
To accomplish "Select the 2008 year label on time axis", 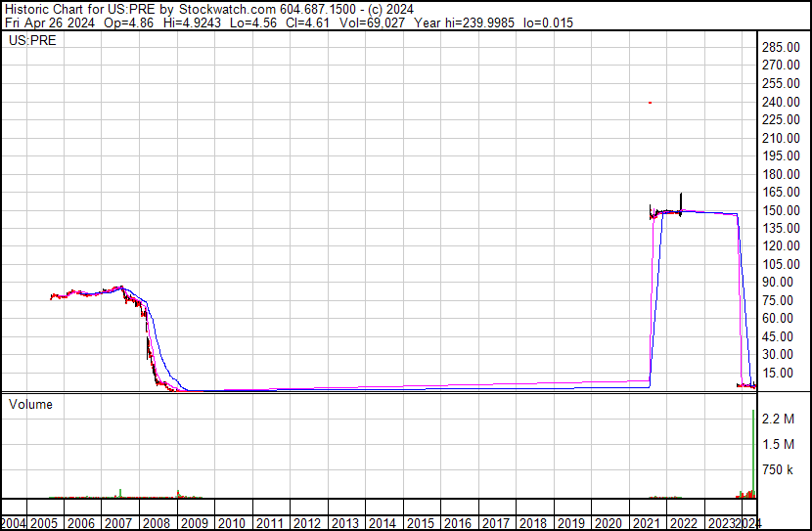I will point(156,523).
